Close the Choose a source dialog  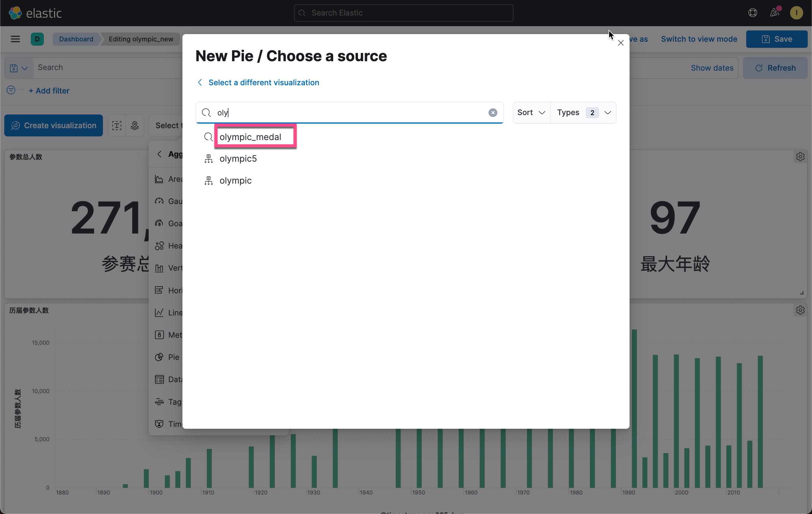620,43
